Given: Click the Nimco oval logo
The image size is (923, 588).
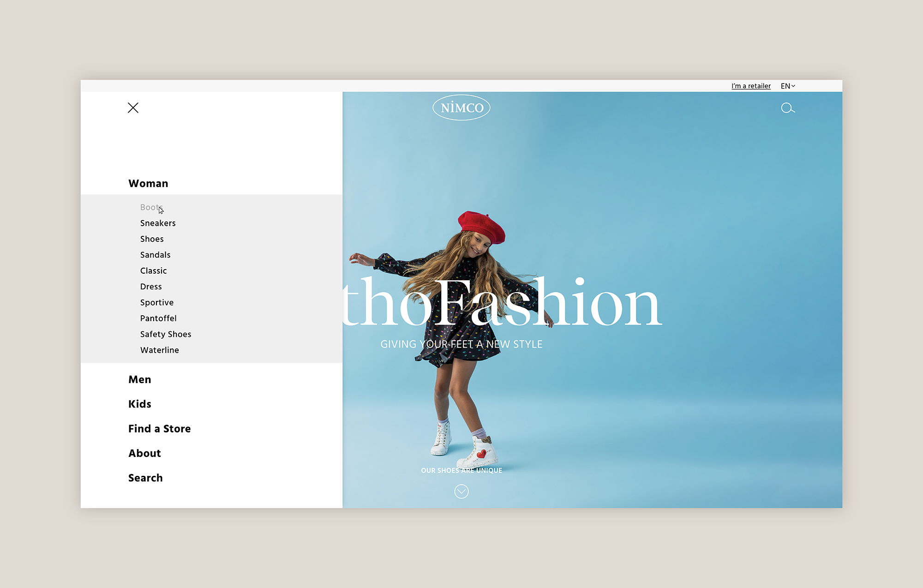Looking at the screenshot, I should (x=461, y=108).
